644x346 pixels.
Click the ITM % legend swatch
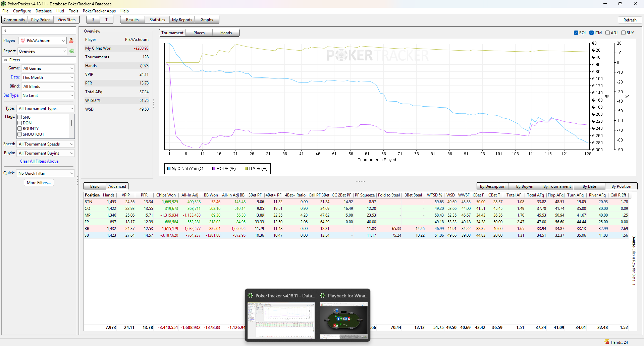246,169
